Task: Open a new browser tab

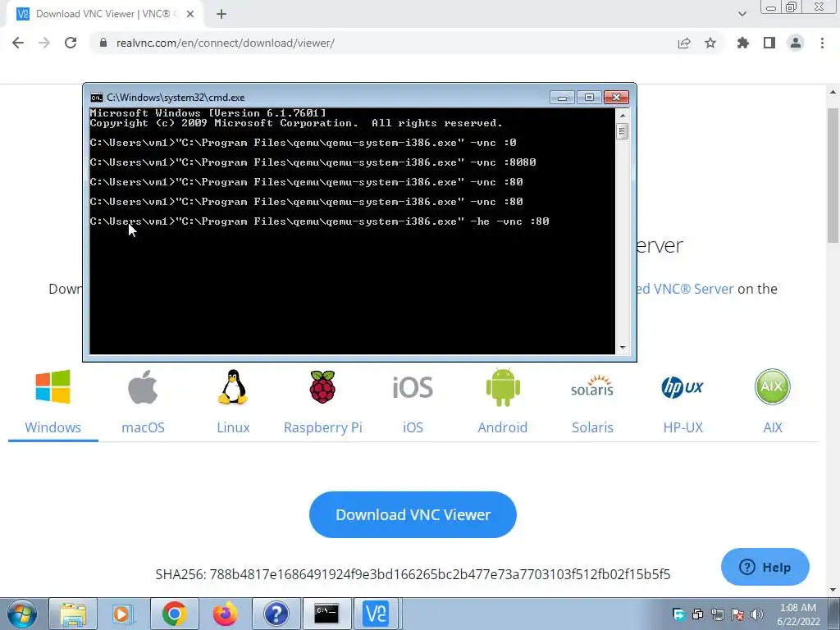Action: (x=221, y=14)
